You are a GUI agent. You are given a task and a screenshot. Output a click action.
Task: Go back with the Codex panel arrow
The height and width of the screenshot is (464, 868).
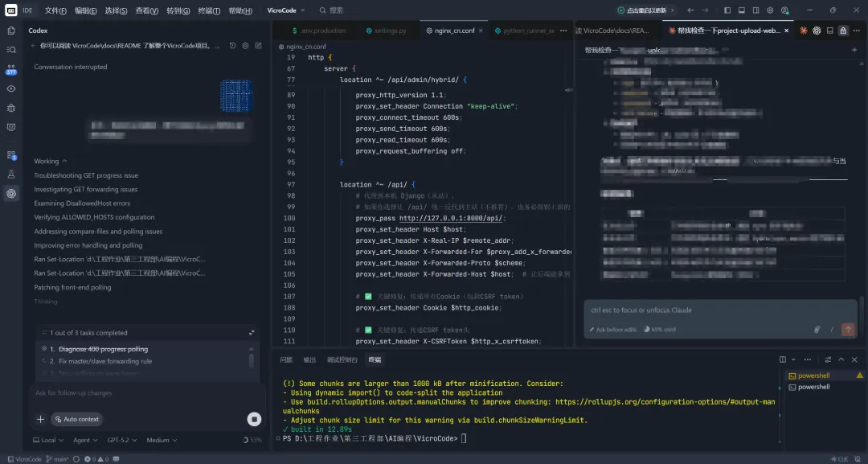click(x=33, y=46)
